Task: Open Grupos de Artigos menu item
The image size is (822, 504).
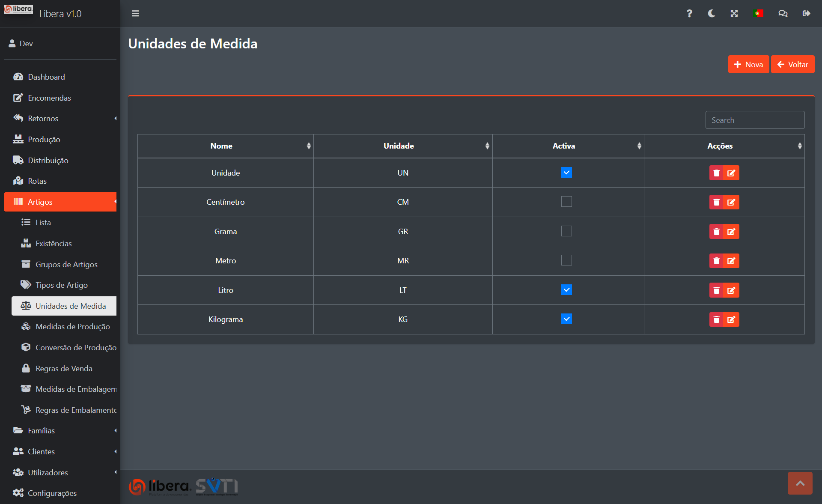Action: [66, 265]
